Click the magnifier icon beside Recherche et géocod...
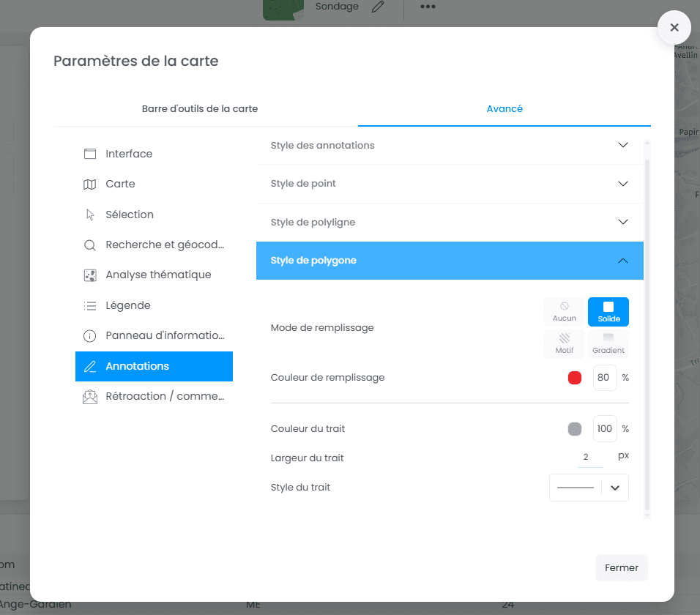 tap(90, 245)
